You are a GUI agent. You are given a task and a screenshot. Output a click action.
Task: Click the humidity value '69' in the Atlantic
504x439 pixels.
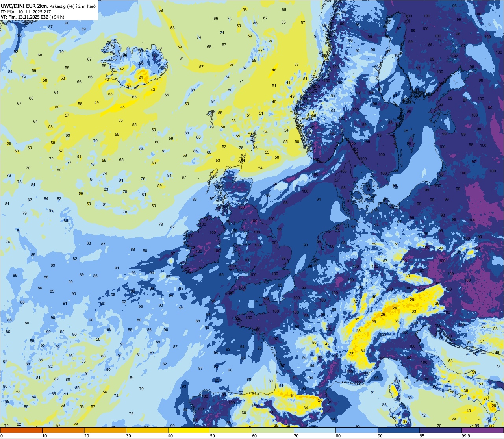click(68, 135)
